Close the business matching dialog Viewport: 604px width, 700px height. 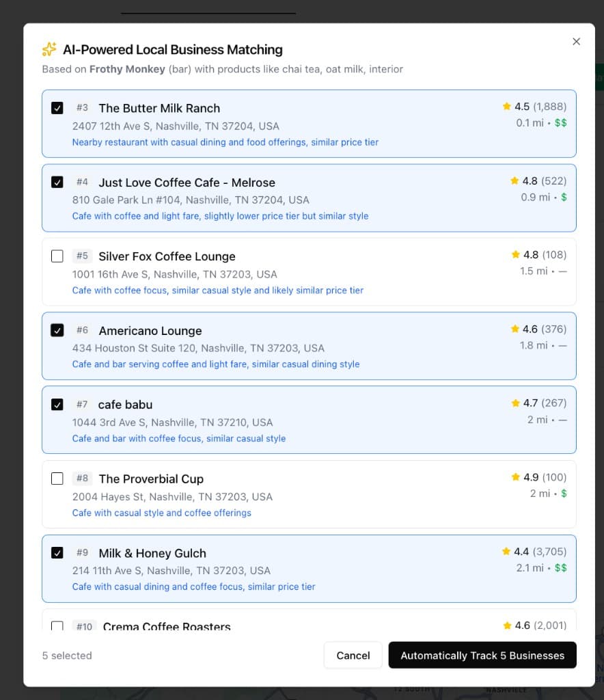pos(577,42)
